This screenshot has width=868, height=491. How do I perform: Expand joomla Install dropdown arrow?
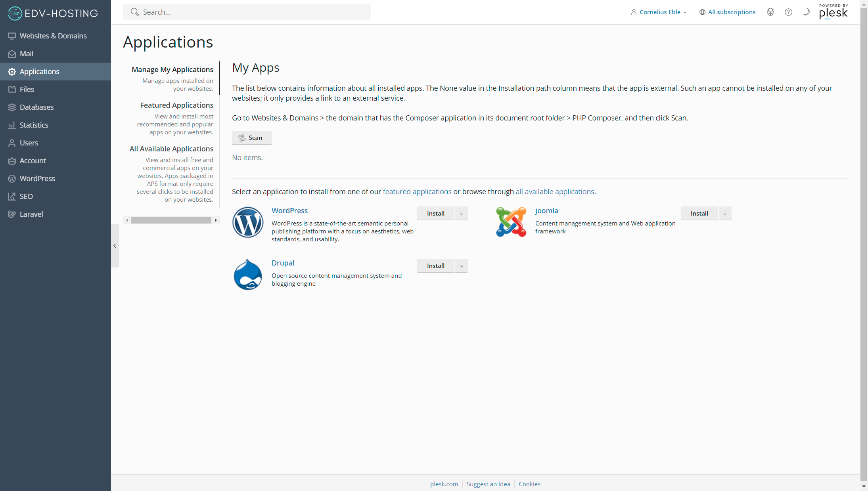tap(725, 214)
